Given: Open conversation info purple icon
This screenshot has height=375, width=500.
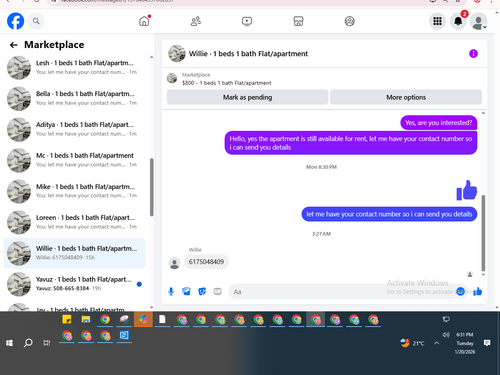Looking at the screenshot, I should coord(473,53).
